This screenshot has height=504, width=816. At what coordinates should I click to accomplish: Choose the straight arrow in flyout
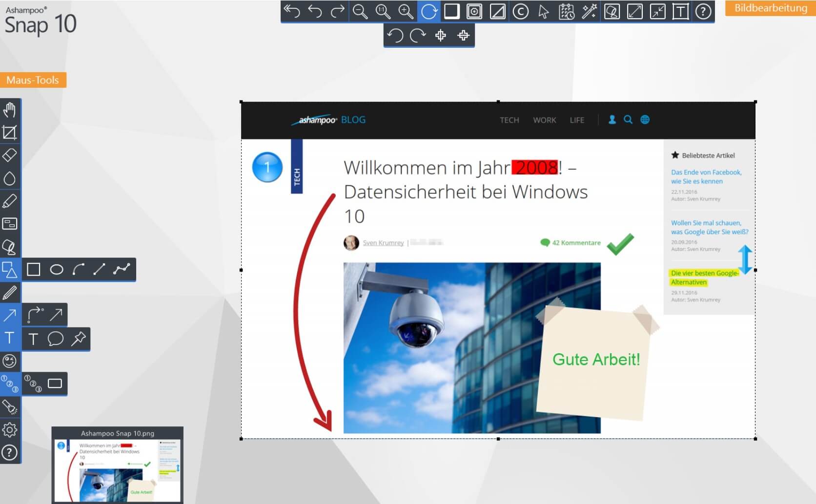tap(56, 315)
